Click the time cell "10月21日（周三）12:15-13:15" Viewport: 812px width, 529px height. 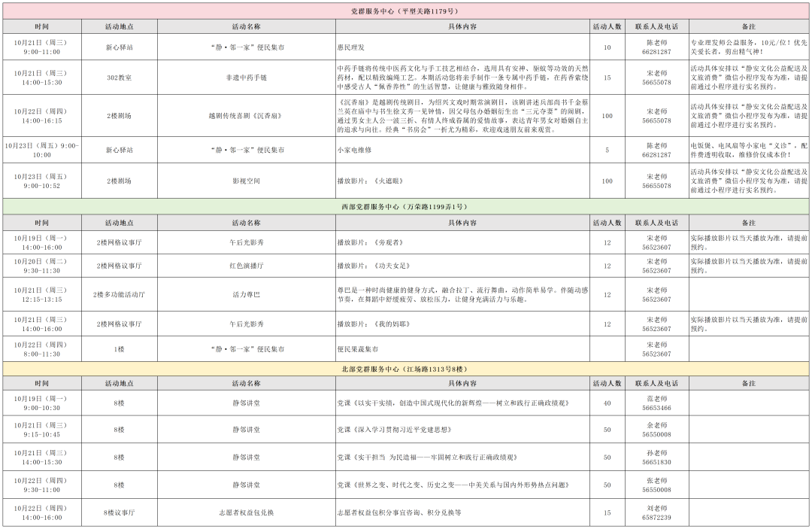click(x=42, y=294)
